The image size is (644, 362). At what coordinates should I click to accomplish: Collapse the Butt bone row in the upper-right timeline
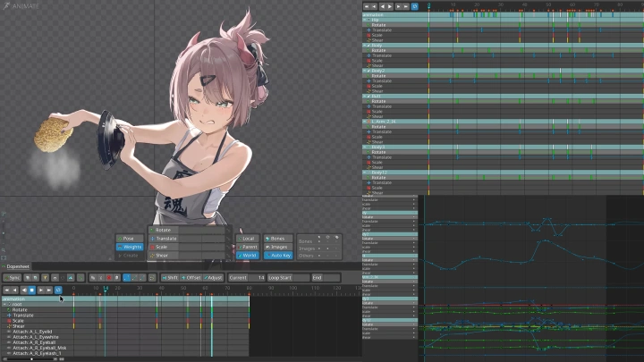click(x=364, y=96)
